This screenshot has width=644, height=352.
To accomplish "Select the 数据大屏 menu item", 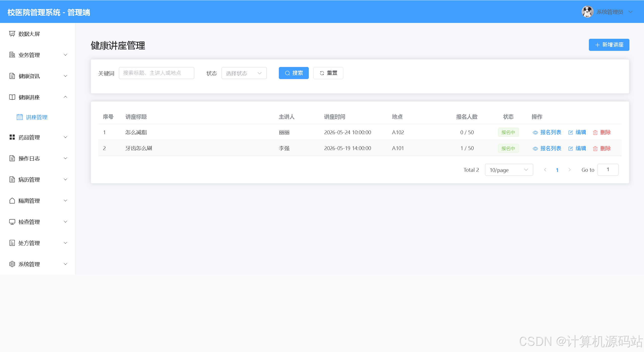I will click(x=38, y=34).
